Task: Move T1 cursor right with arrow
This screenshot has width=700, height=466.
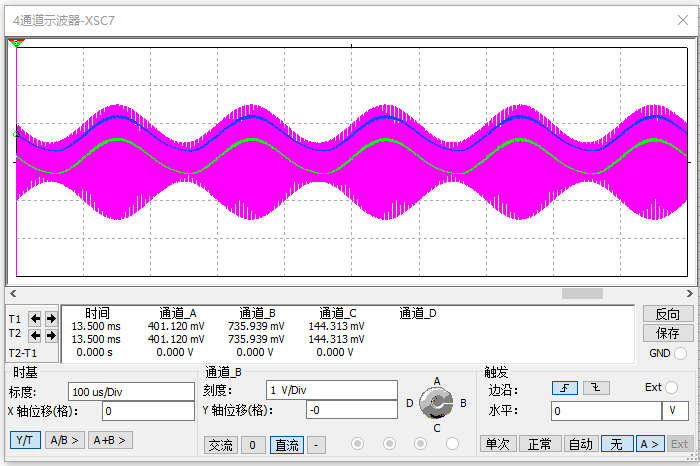Action: 51,318
